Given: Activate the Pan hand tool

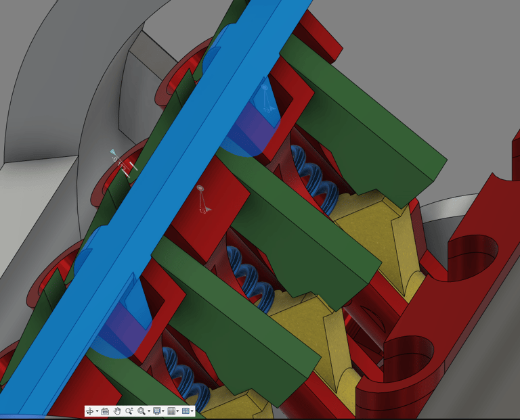Looking at the screenshot, I should (117, 411).
